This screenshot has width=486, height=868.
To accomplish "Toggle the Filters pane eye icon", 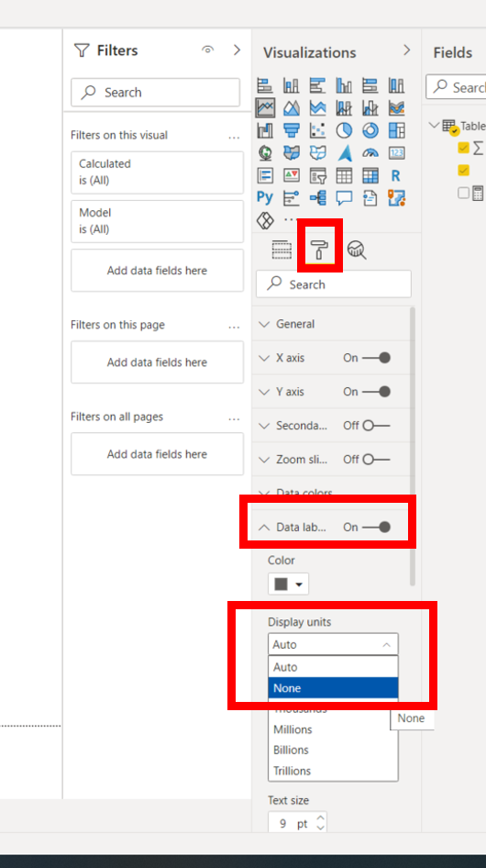I will pos(207,50).
